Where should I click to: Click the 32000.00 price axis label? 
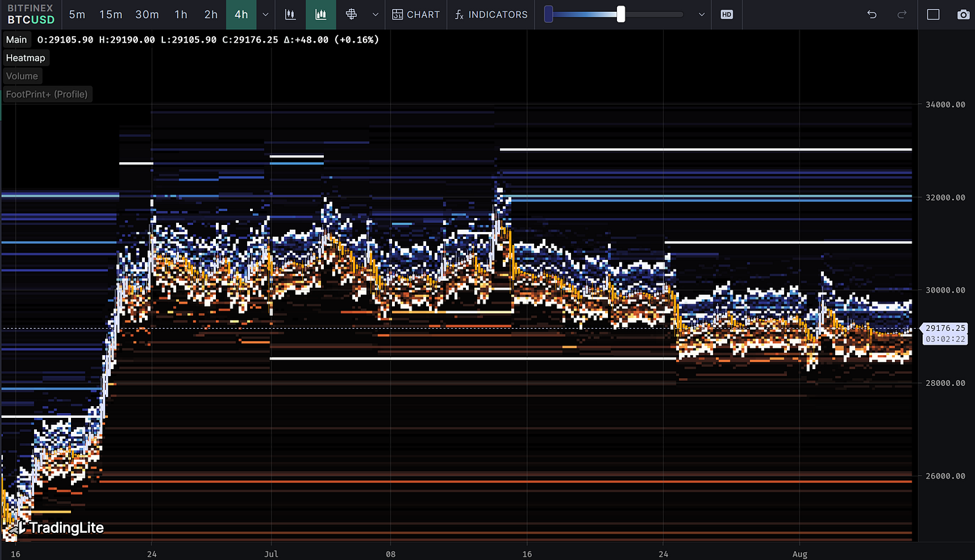tap(944, 197)
